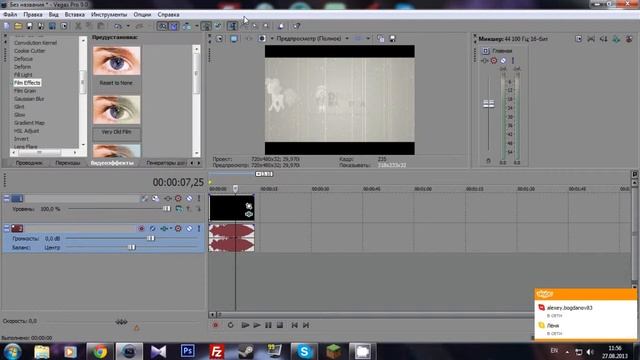Choose the Reset to None preset thumbnail
Image resolution: width=640 pixels, height=360 pixels.
[x=116, y=60]
